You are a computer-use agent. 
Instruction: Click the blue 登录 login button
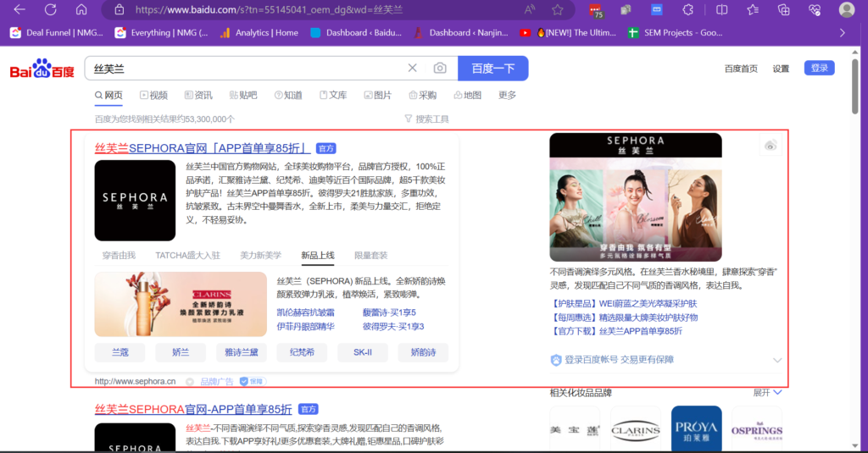click(819, 69)
